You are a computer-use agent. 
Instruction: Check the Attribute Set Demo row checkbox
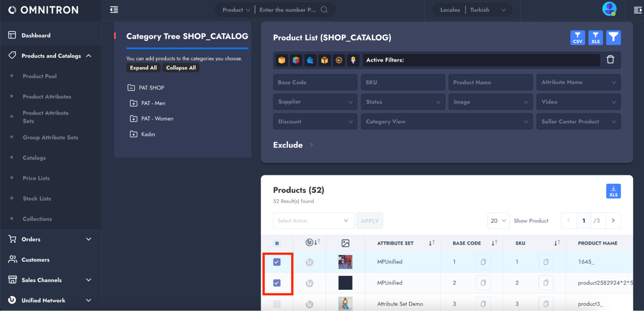point(277,304)
